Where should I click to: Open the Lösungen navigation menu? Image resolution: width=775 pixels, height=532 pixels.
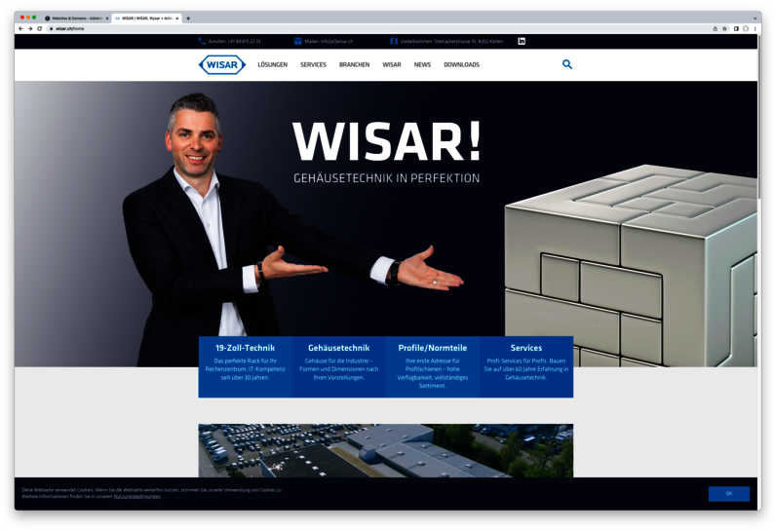272,64
